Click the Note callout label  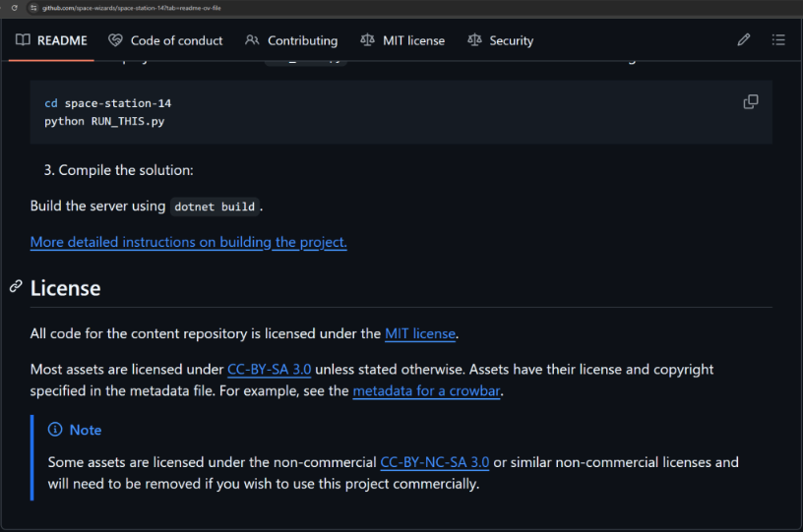click(x=86, y=430)
